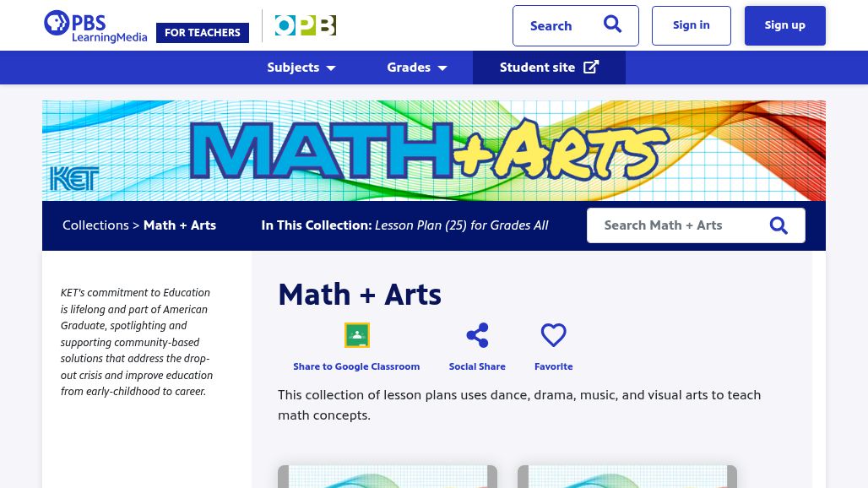Toggle the Favorite heart icon
The image size is (868, 488).
tap(553, 335)
